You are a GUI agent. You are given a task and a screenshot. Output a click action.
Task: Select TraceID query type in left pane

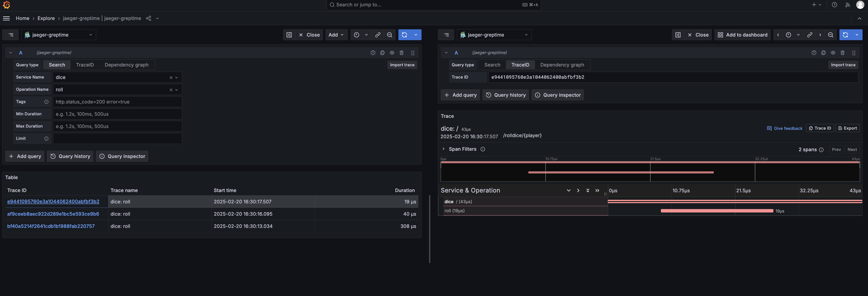click(85, 65)
